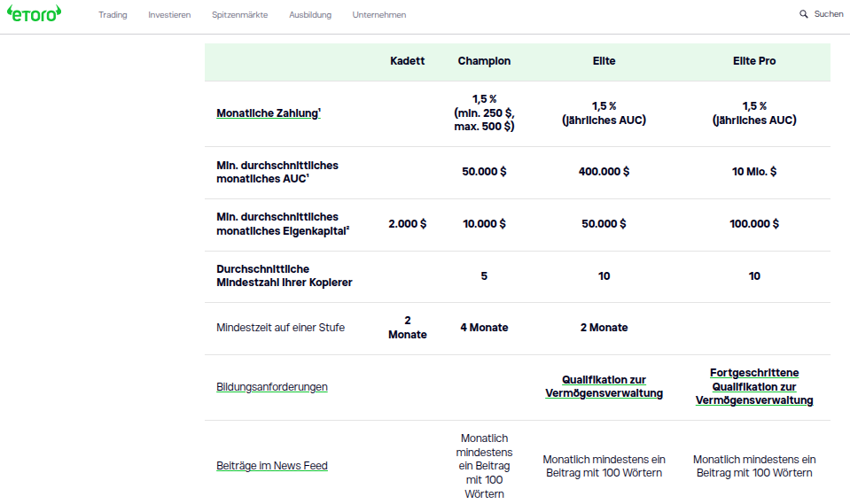Select the Elite column header
Viewport: 850px width, 504px height.
[604, 61]
